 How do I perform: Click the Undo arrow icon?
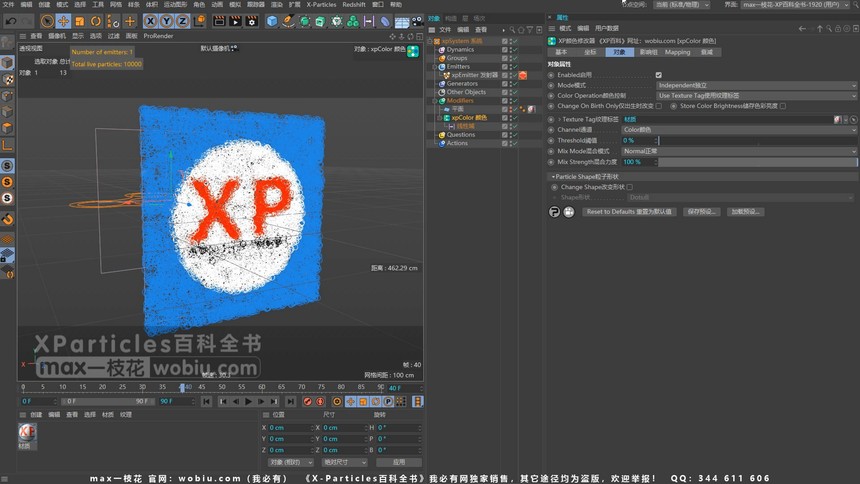point(10,21)
